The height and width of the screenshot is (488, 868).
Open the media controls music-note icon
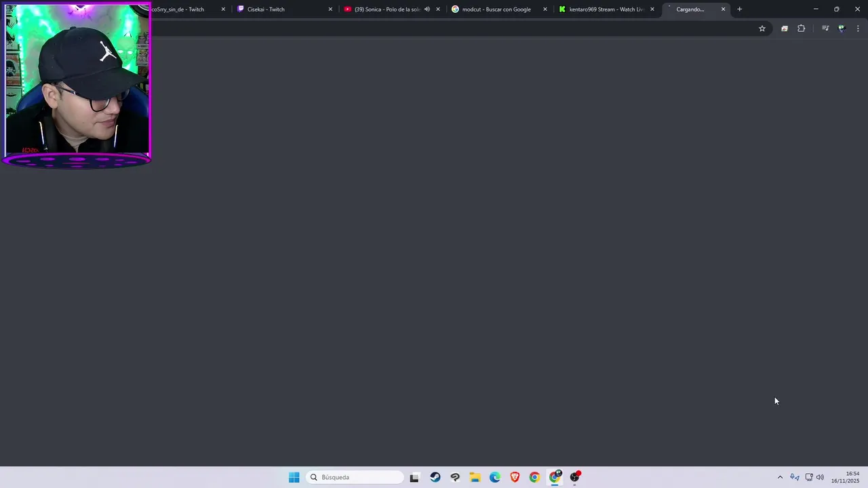pyautogui.click(x=825, y=28)
